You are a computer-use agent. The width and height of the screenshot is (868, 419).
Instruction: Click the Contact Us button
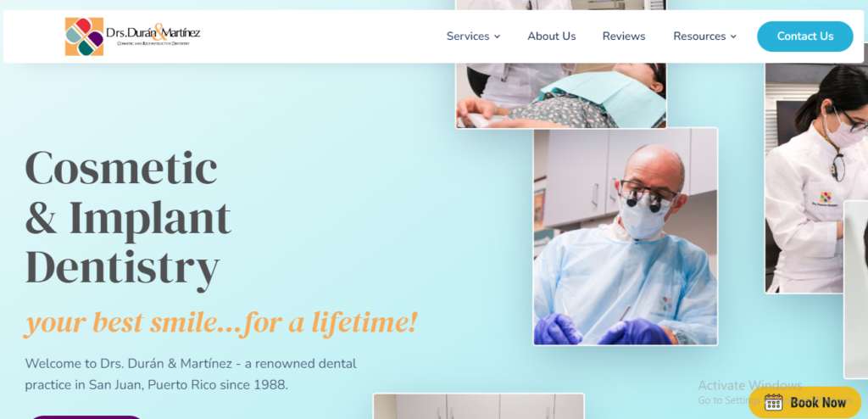[x=805, y=36]
